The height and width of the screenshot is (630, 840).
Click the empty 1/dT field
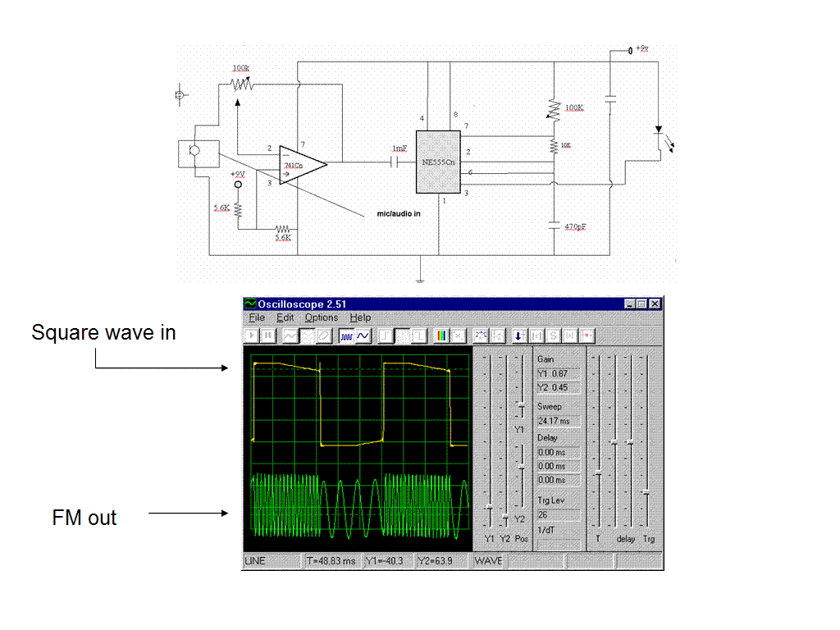tap(558, 543)
